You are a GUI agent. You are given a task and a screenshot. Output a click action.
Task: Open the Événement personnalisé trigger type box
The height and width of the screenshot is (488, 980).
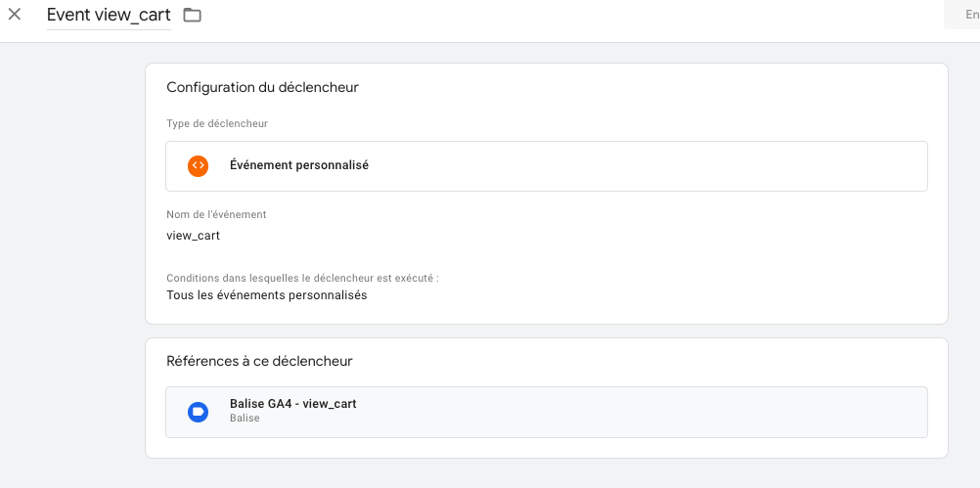(x=547, y=166)
